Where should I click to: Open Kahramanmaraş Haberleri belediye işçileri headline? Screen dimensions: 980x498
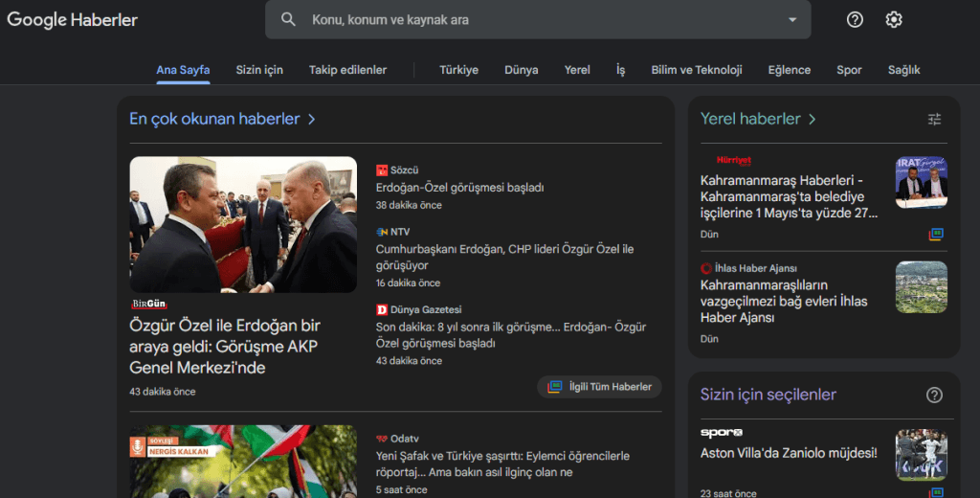789,196
